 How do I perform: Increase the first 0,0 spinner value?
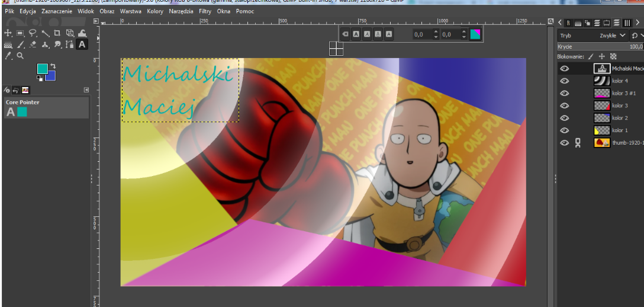(436, 31)
